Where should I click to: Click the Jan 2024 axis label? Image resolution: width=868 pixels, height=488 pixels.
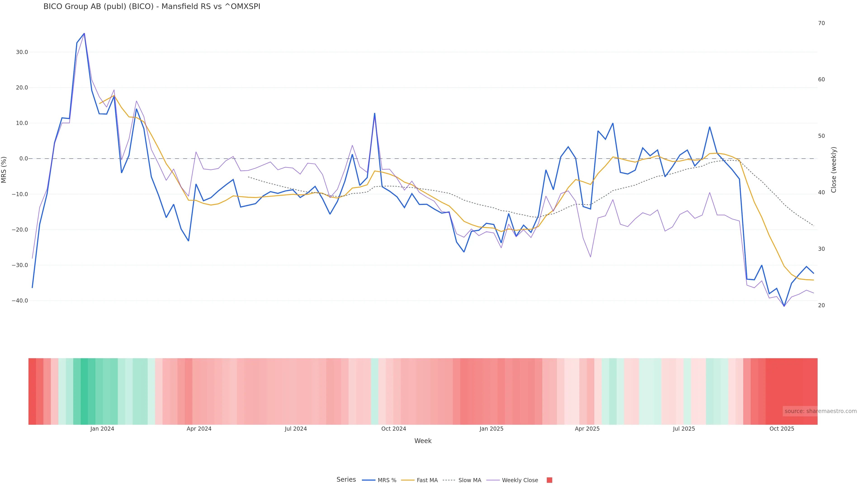point(102,429)
